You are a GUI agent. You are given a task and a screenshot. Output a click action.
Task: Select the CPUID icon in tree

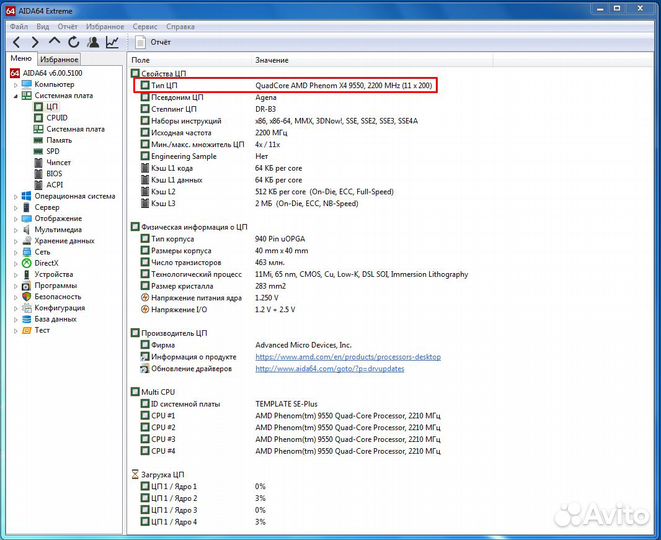pos(38,118)
